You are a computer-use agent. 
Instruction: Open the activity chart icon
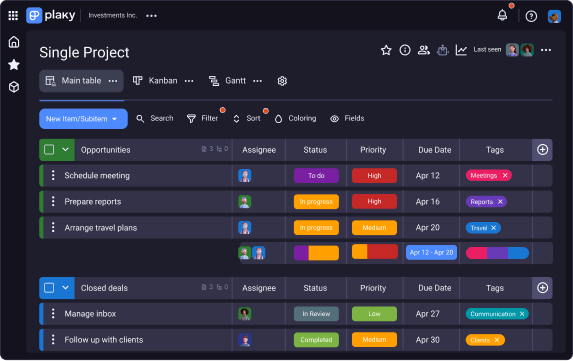tap(461, 50)
